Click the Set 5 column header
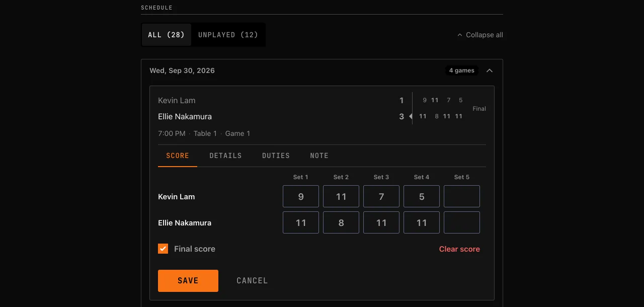Viewport: 644px width, 307px height. pos(462,177)
